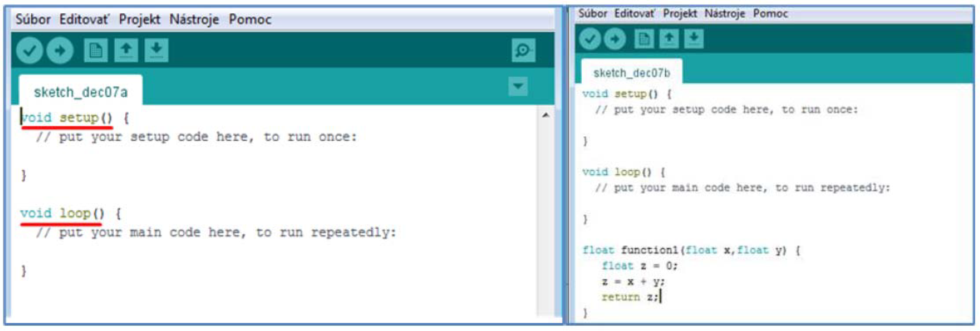Click Open sketch up-arrow icon, left window
980x331 pixels.
pyautogui.click(x=126, y=50)
